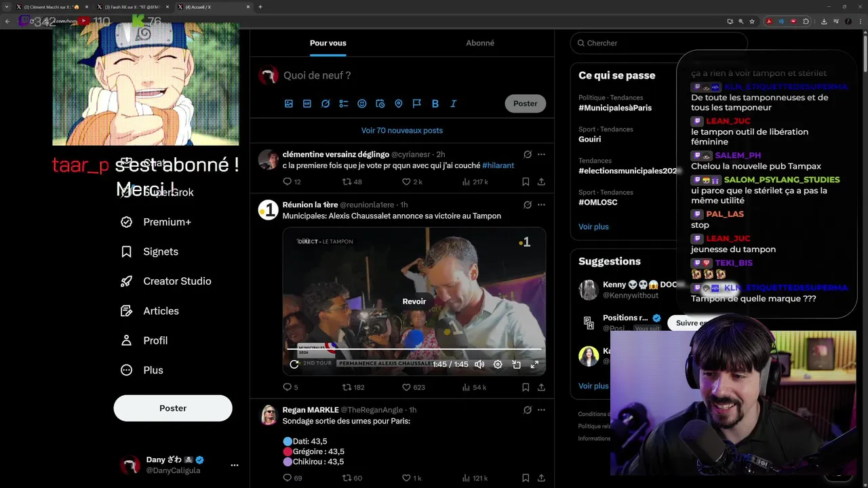Share the clémentine versainz déglingo post
868x488 pixels.
tap(541, 182)
